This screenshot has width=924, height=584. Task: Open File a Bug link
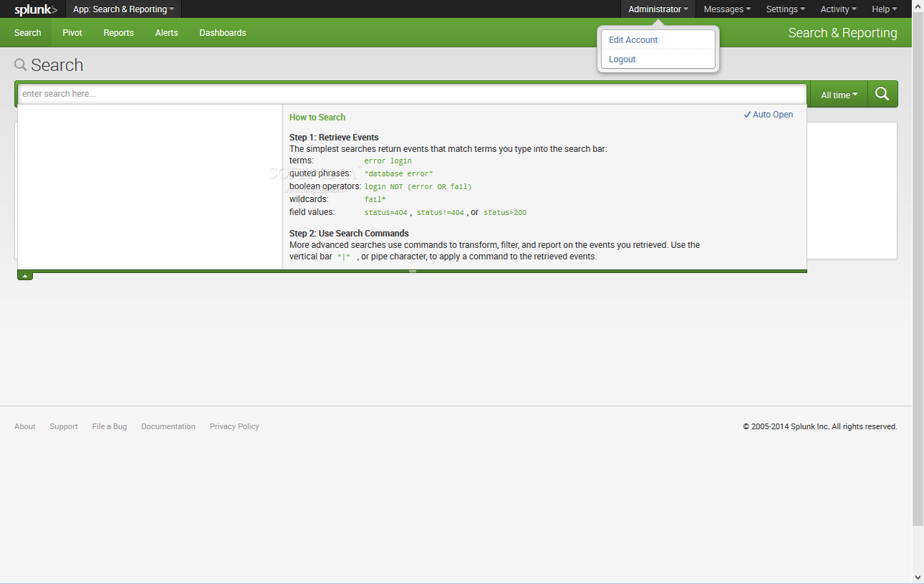click(x=110, y=426)
